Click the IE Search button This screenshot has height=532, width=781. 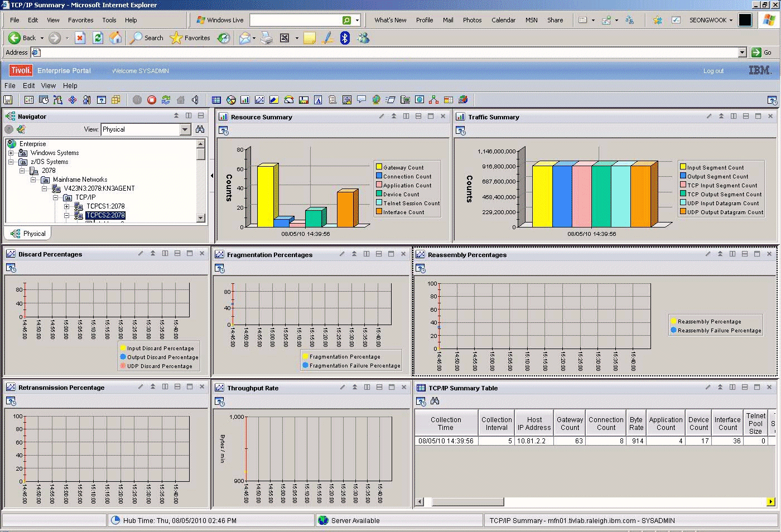pyautogui.click(x=147, y=38)
